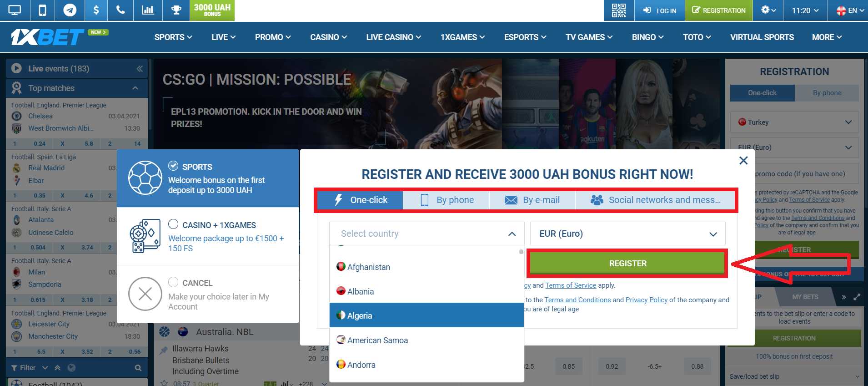This screenshot has width=868, height=386.
Task: Click the trophy results icon
Action: (176, 10)
